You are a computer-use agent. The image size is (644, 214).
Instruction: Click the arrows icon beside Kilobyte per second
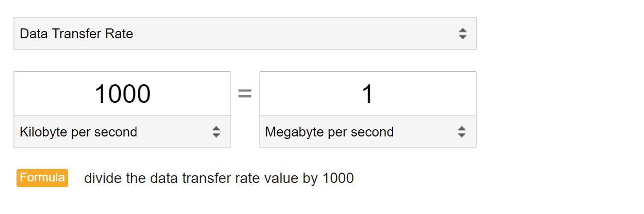[216, 132]
